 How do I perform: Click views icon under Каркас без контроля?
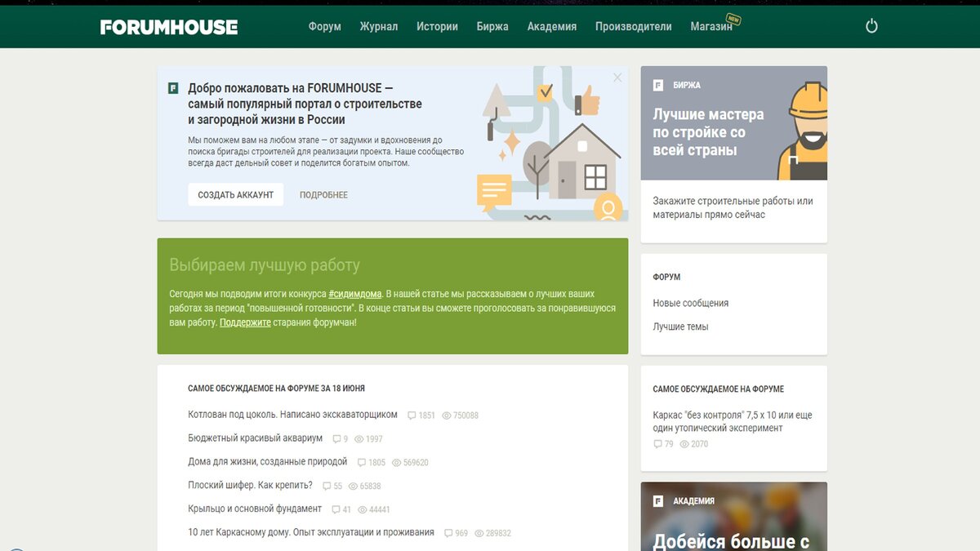pos(684,444)
